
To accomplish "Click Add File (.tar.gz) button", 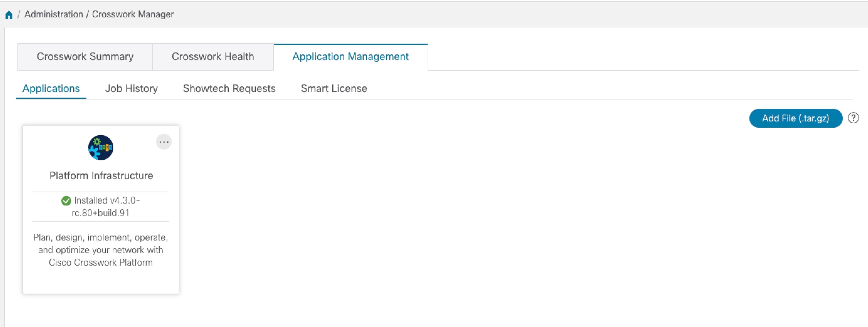I will pyautogui.click(x=796, y=118).
